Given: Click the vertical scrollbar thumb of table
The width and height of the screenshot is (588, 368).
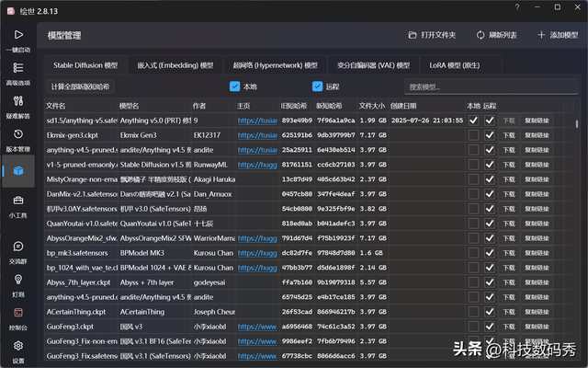Looking at the screenshot, I should (577, 124).
